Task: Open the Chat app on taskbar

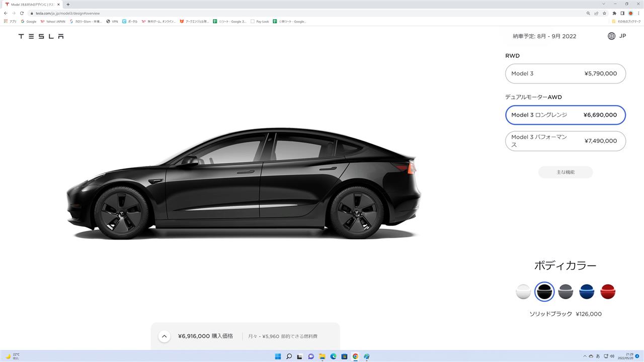Action: click(311, 356)
